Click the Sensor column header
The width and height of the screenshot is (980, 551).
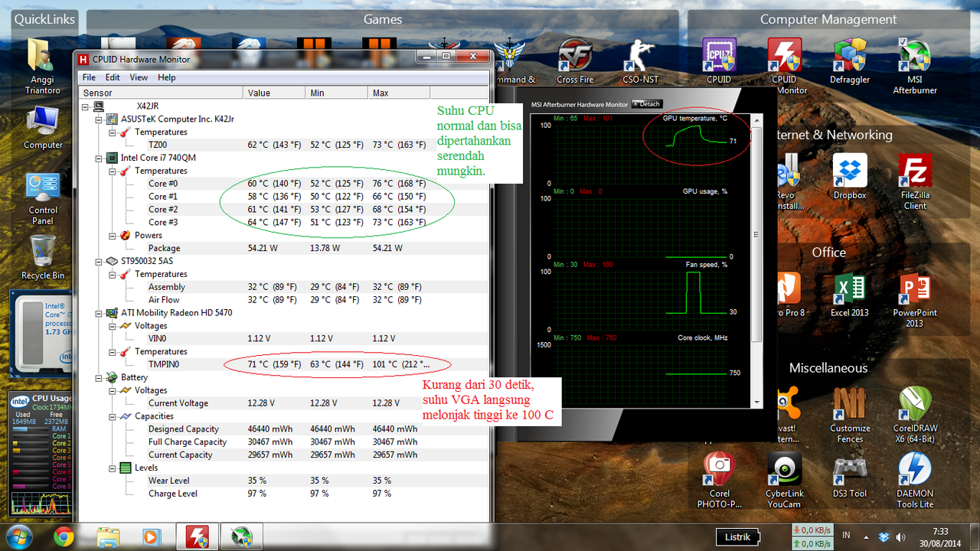162,93
